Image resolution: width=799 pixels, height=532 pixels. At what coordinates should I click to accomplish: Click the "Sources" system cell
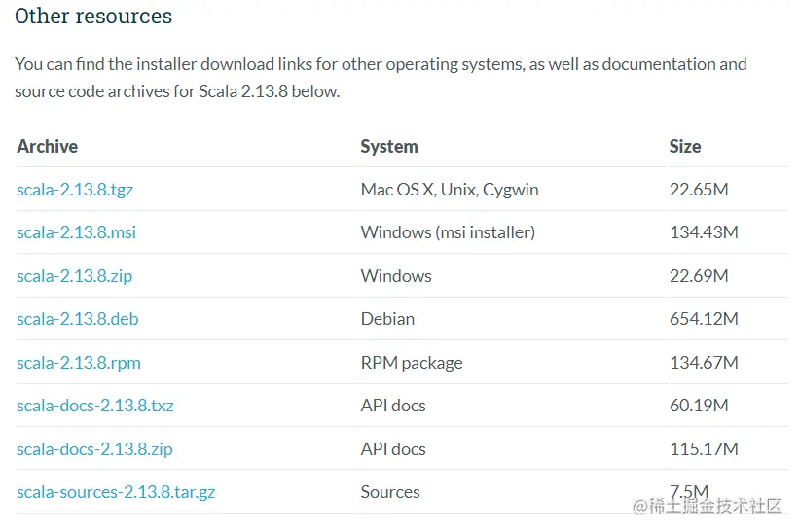[390, 492]
